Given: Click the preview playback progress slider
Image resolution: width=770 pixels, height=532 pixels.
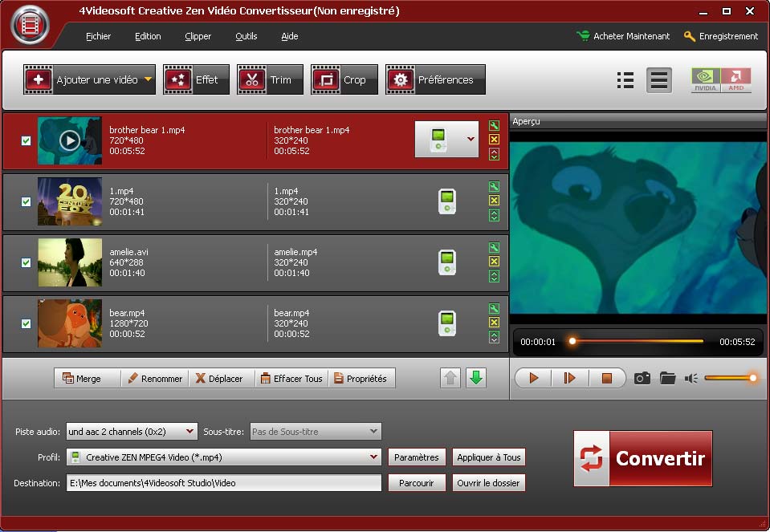Looking at the screenshot, I should (x=637, y=341).
